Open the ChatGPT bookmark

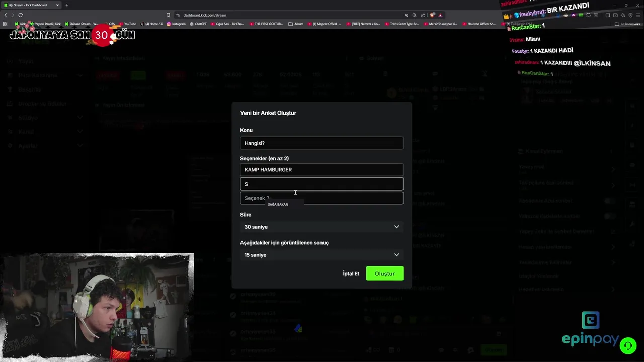[x=198, y=24]
